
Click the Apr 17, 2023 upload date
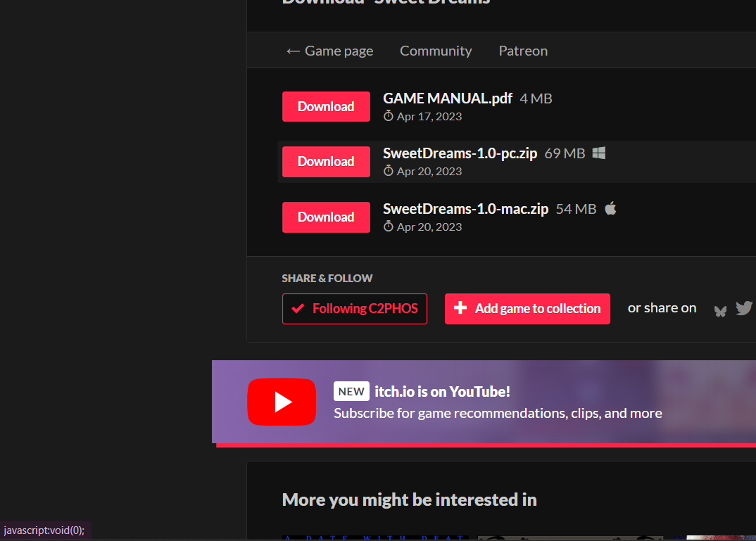coord(429,117)
